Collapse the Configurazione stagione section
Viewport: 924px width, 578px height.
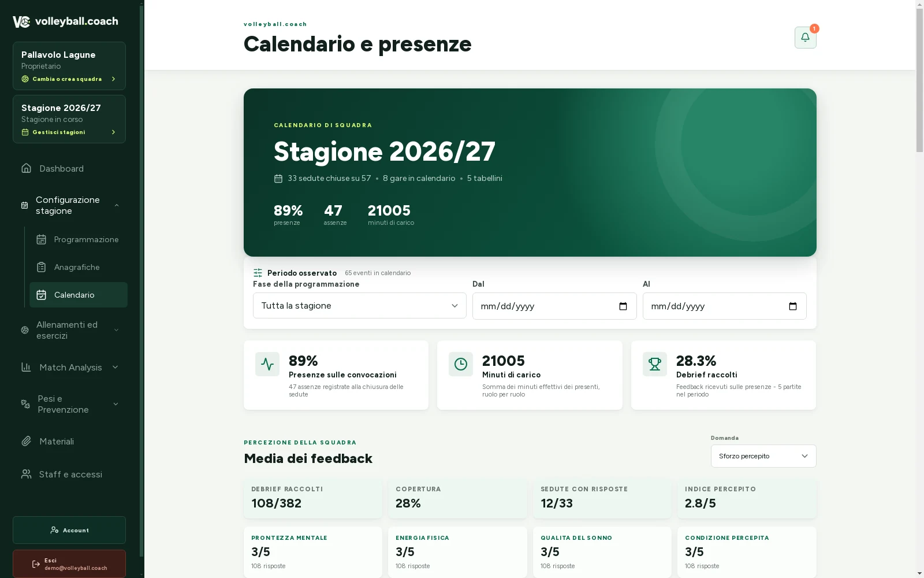pos(117,205)
